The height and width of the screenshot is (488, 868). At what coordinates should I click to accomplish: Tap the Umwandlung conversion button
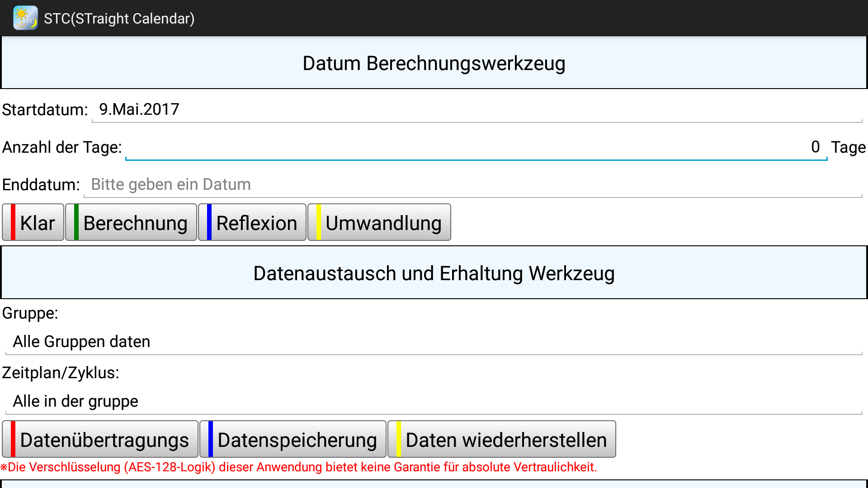(x=379, y=223)
